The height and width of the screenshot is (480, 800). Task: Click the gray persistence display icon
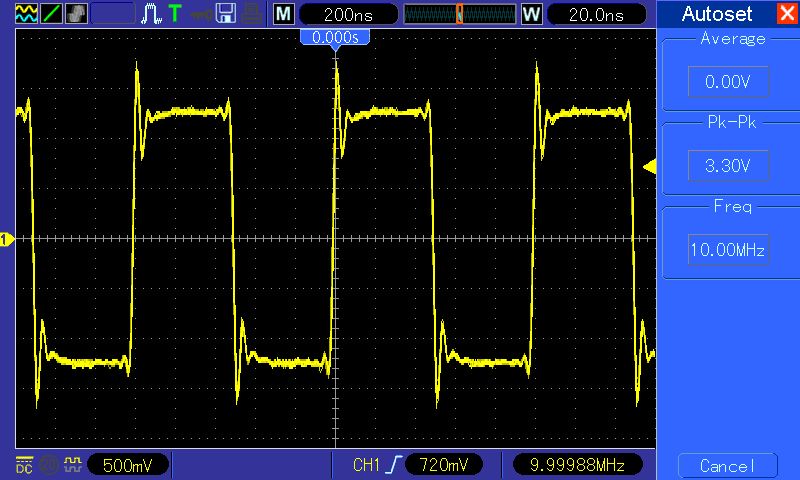pyautogui.click(x=76, y=14)
